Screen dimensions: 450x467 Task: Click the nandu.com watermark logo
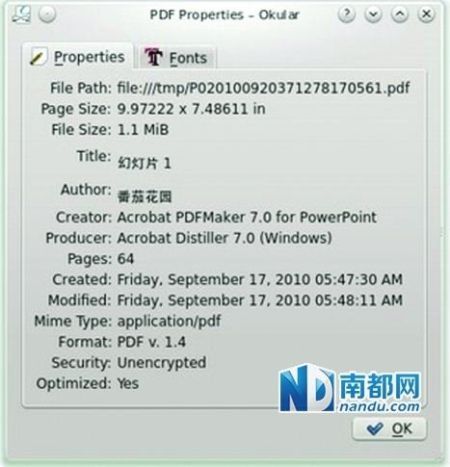pos(350,388)
